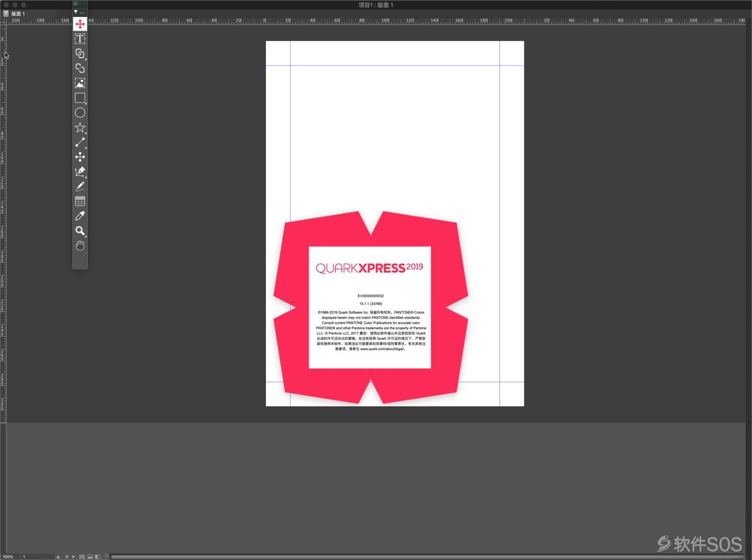752x560 pixels.
Task: Open the page navigator up-arrow popup
Action: click(x=58, y=557)
